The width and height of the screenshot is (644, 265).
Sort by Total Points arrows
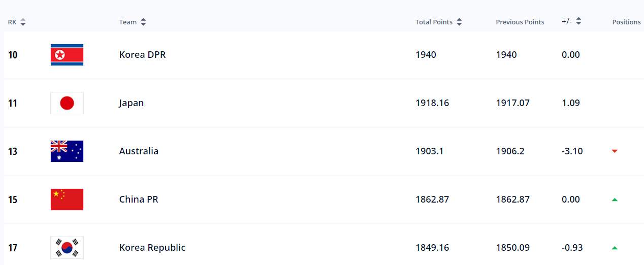459,22
